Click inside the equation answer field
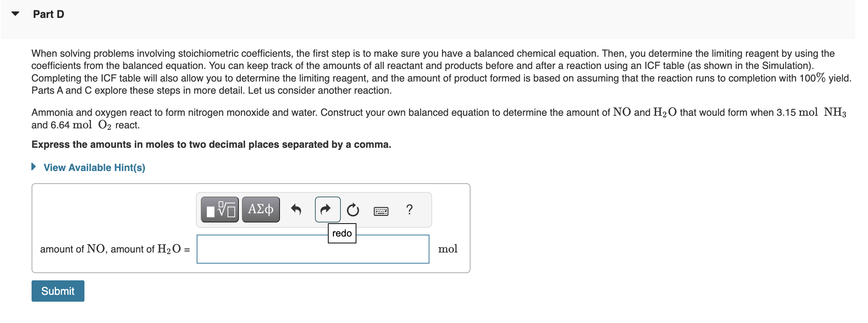The image size is (868, 323). [x=313, y=249]
